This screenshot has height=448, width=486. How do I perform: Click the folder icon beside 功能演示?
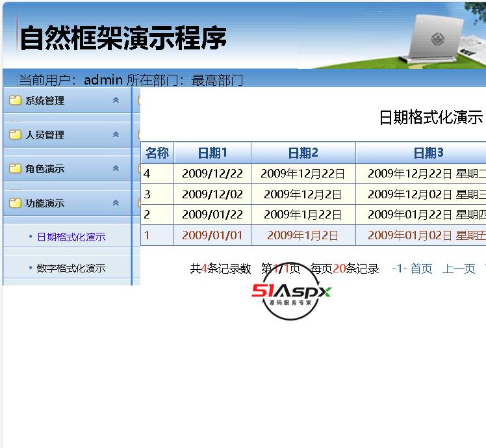15,203
